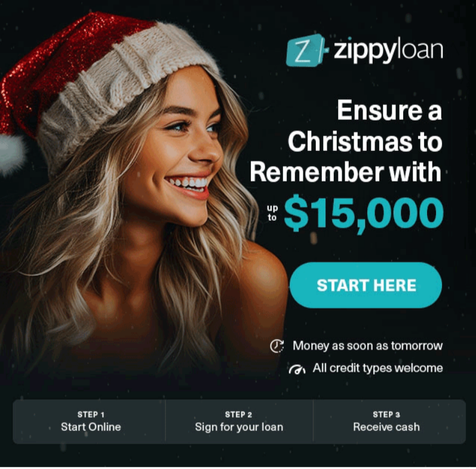Viewport: 476px width, 469px height.
Task: Click the STEP 3 label
Action: 386,415
